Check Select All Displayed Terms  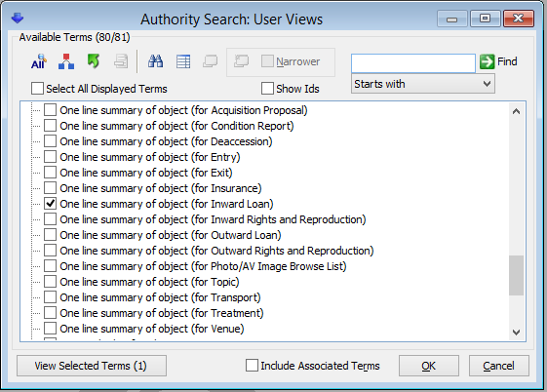37,89
